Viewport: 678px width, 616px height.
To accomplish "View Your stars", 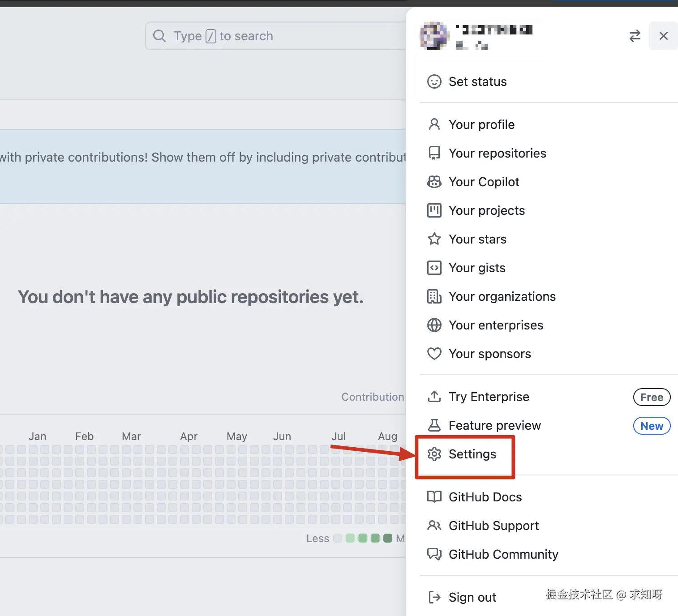I will pyautogui.click(x=549, y=239).
